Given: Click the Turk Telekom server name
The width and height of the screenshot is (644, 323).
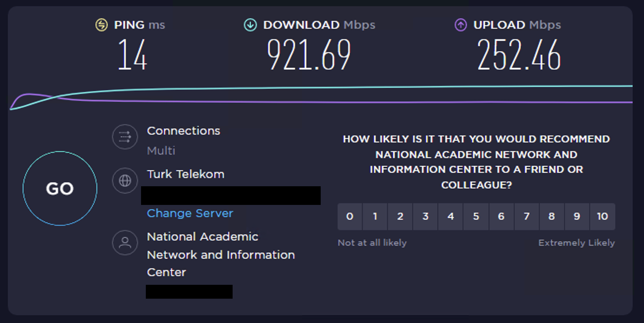Looking at the screenshot, I should (186, 174).
